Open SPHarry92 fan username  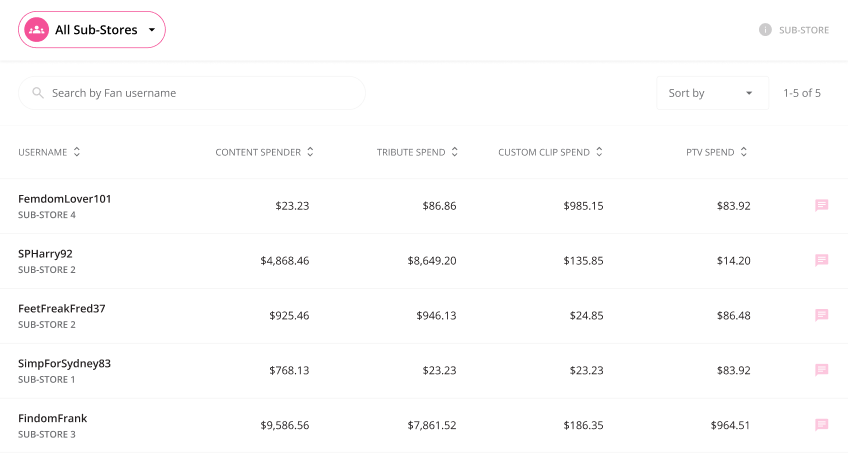pos(45,254)
